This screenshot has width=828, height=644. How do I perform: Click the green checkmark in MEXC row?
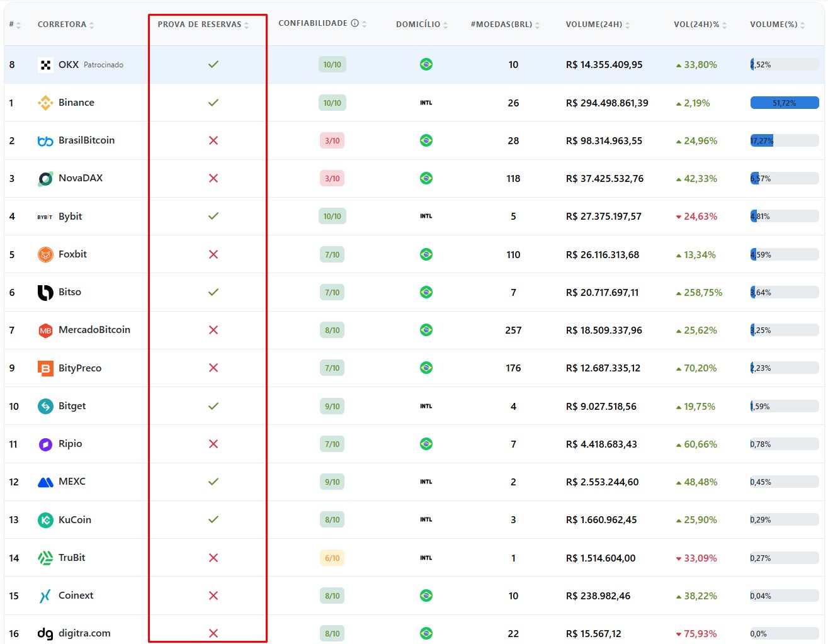213,482
